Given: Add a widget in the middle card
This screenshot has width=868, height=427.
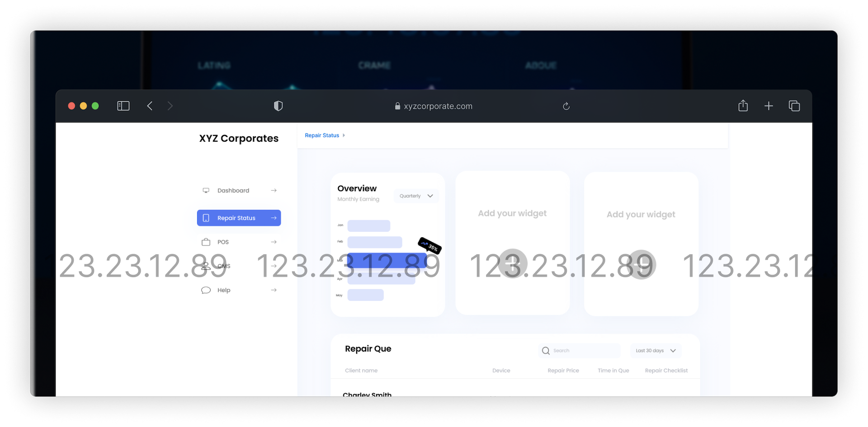Looking at the screenshot, I should (x=512, y=263).
